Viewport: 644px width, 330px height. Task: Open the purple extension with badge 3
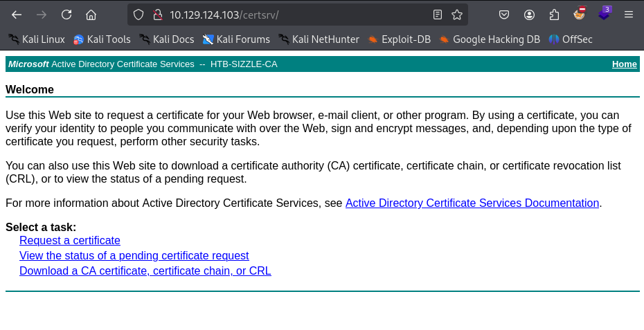(604, 14)
